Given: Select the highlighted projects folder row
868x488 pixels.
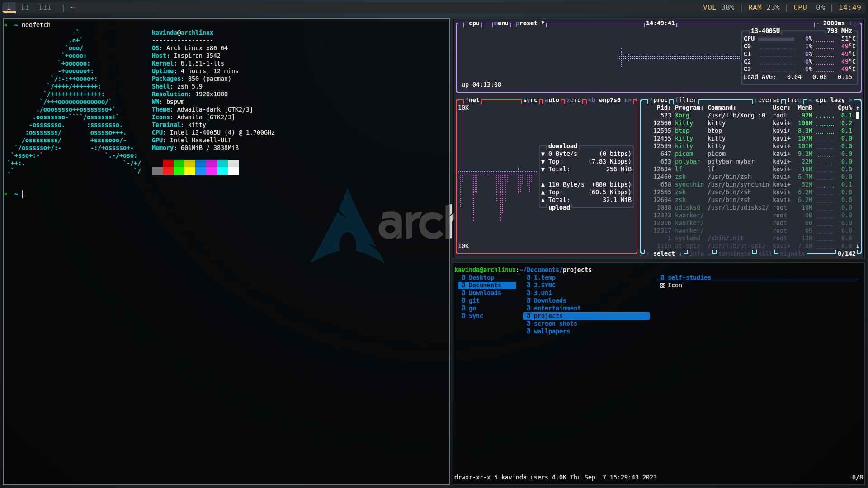Looking at the screenshot, I should pos(586,316).
